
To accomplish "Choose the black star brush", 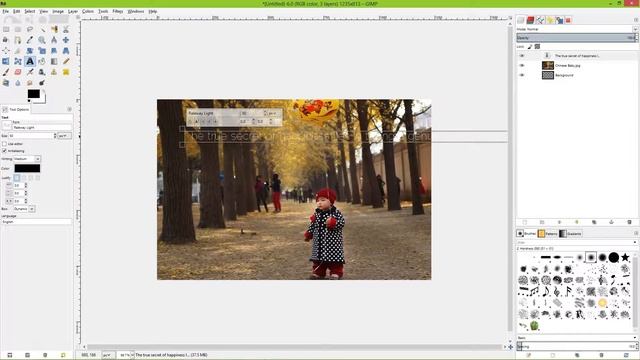I will click(x=625, y=257).
